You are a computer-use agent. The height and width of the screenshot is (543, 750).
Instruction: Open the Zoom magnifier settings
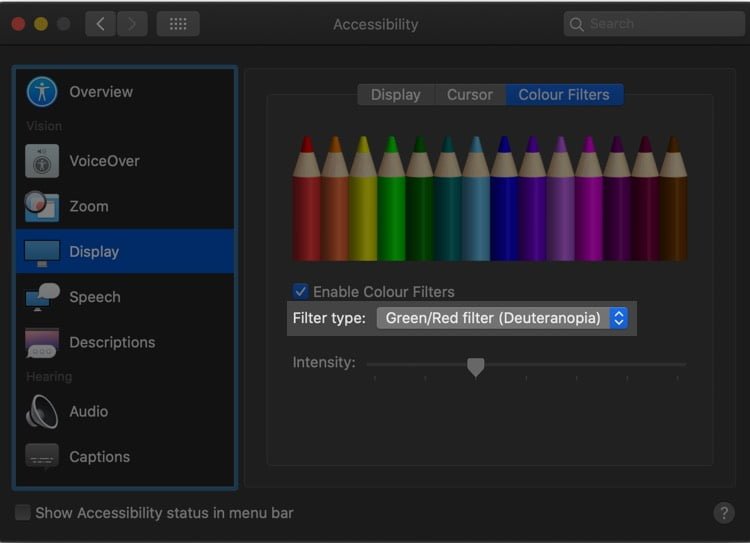[x=42, y=206]
